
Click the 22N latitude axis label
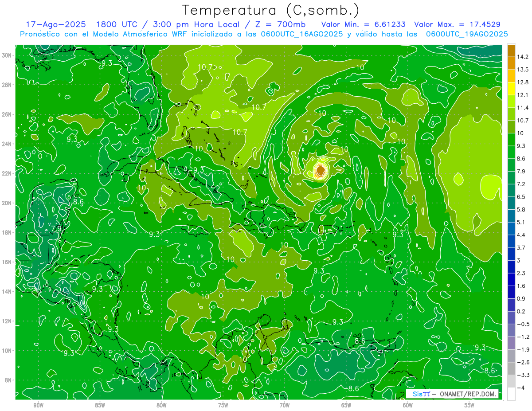(7, 173)
